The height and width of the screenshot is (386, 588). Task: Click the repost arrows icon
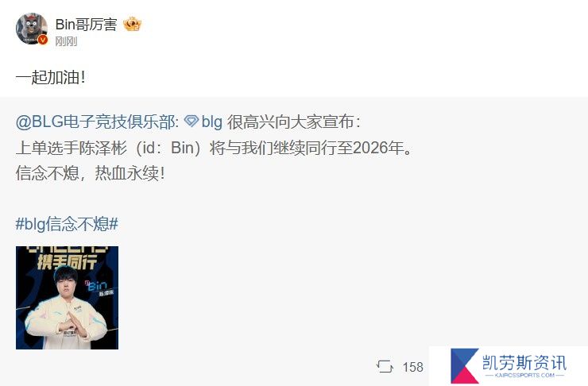tap(385, 366)
